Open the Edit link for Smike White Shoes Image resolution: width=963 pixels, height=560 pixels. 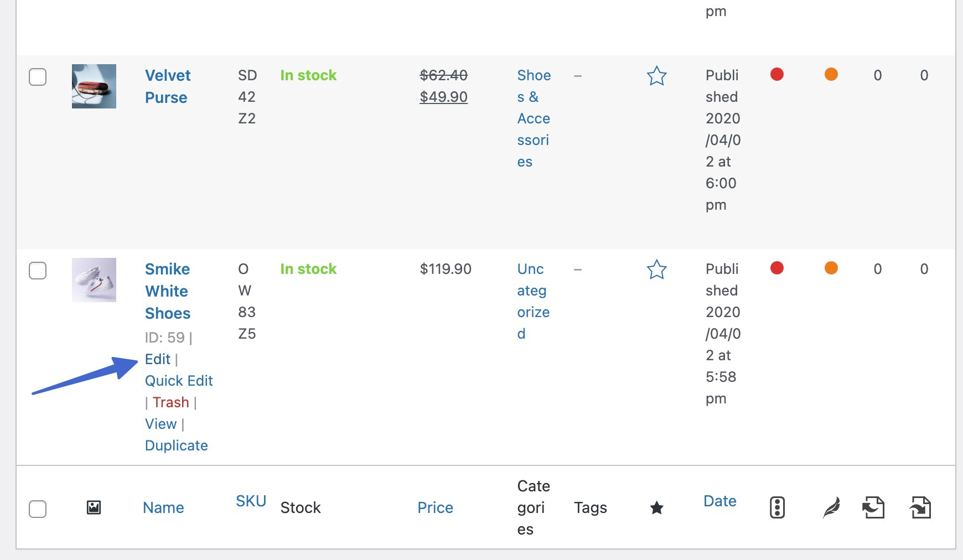click(x=158, y=359)
